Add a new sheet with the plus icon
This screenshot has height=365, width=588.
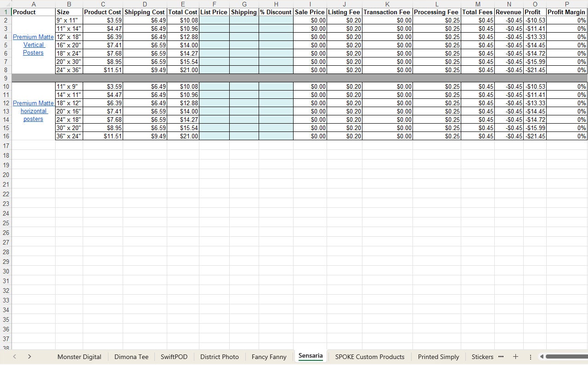point(515,357)
